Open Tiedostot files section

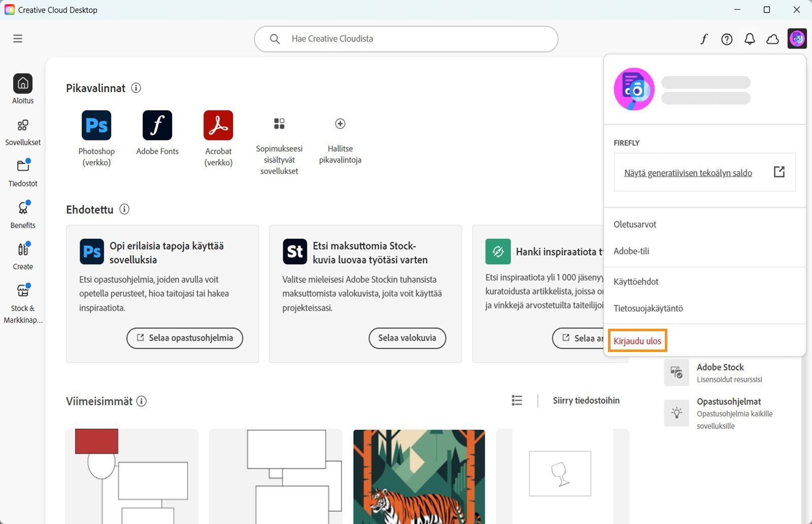point(23,173)
